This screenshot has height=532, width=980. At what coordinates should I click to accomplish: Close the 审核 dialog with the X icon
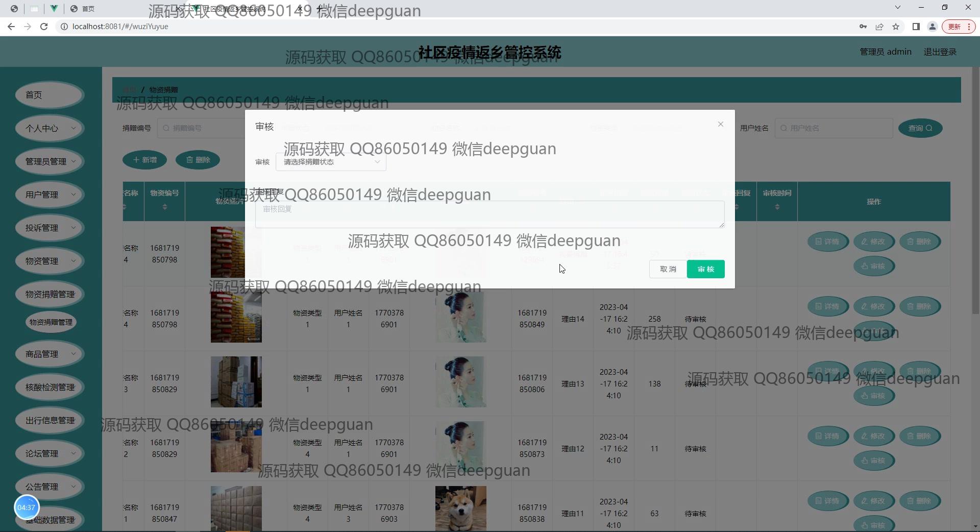click(720, 124)
